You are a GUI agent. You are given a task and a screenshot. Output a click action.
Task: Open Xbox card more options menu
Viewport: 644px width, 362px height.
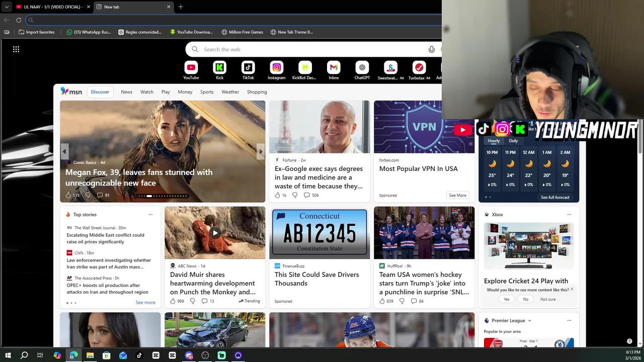569,215
